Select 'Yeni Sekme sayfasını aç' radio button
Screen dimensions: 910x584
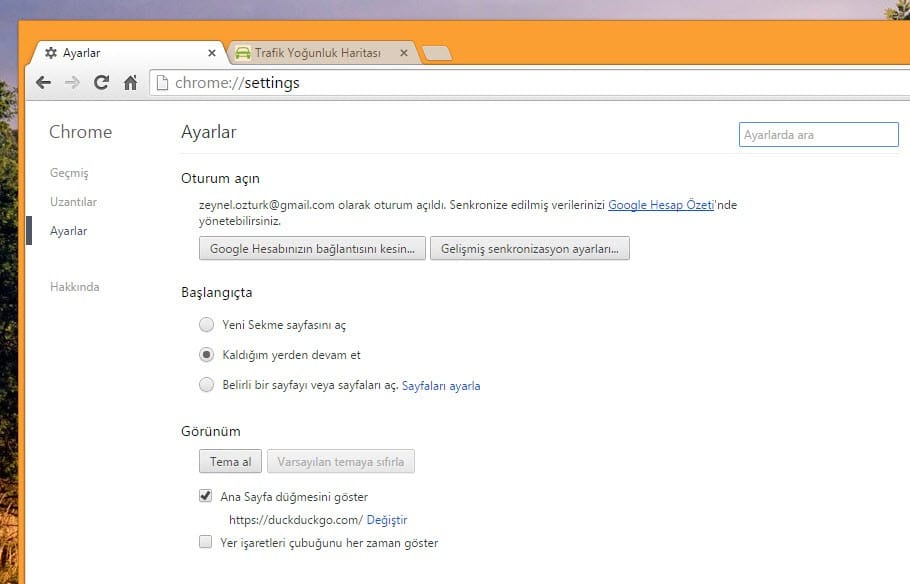[x=206, y=325]
